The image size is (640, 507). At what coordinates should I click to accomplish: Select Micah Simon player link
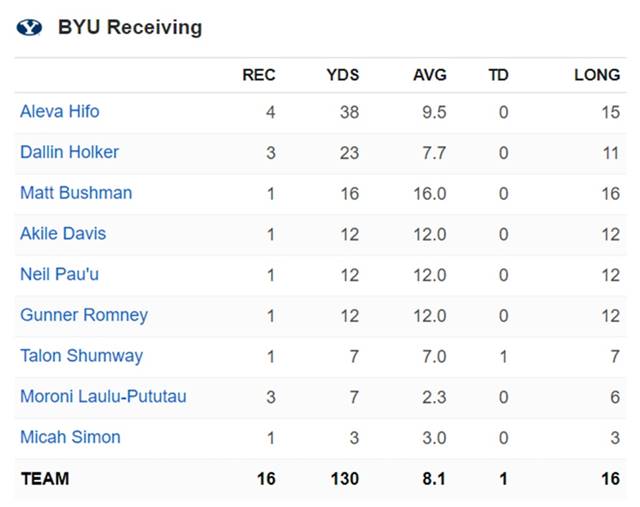tap(70, 437)
